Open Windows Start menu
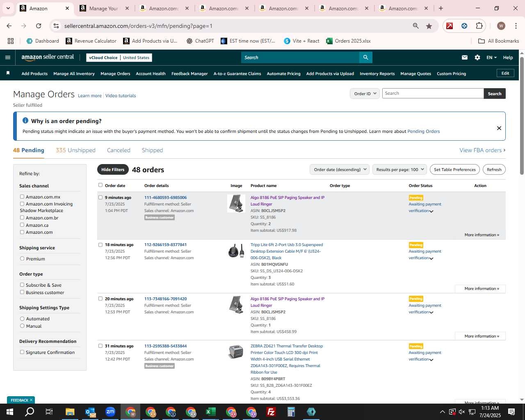 [x=10, y=412]
